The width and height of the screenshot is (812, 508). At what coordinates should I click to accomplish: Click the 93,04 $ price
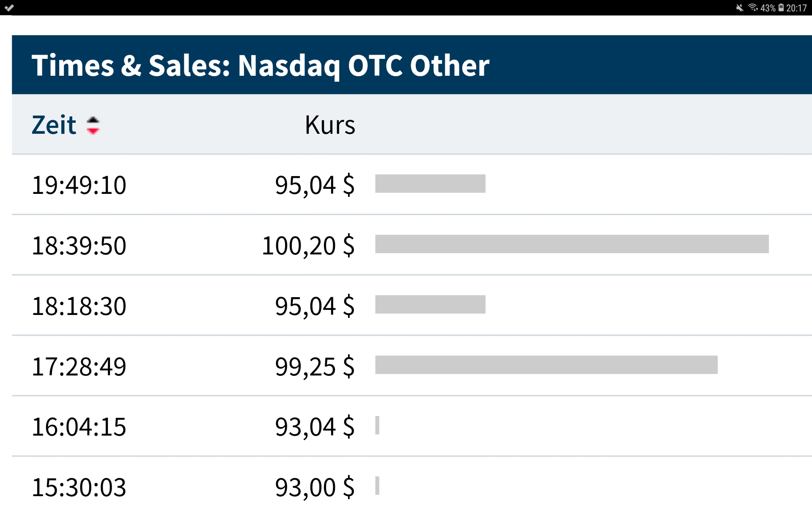click(315, 427)
